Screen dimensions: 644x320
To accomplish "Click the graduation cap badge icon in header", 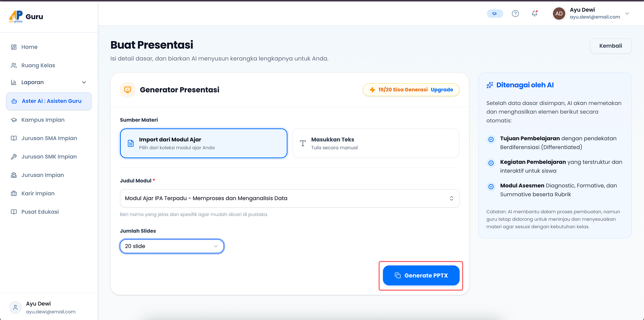I will point(495,13).
